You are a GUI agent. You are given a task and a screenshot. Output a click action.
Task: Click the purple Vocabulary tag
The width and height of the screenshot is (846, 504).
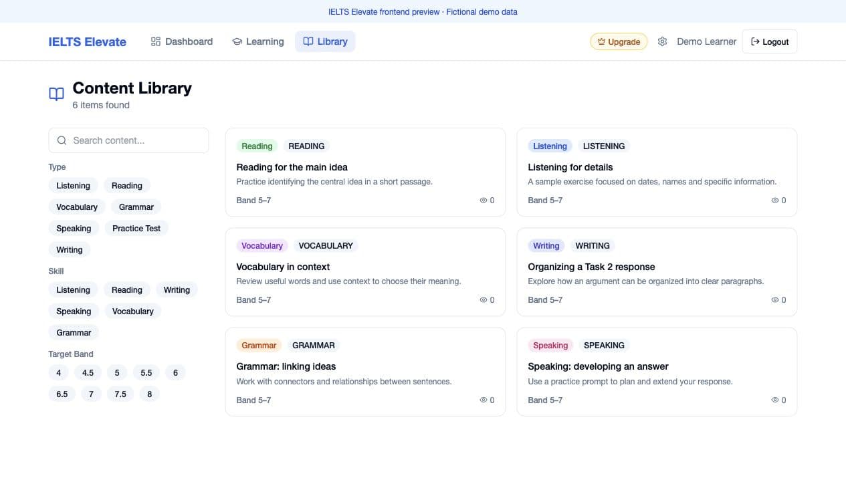[x=262, y=246]
